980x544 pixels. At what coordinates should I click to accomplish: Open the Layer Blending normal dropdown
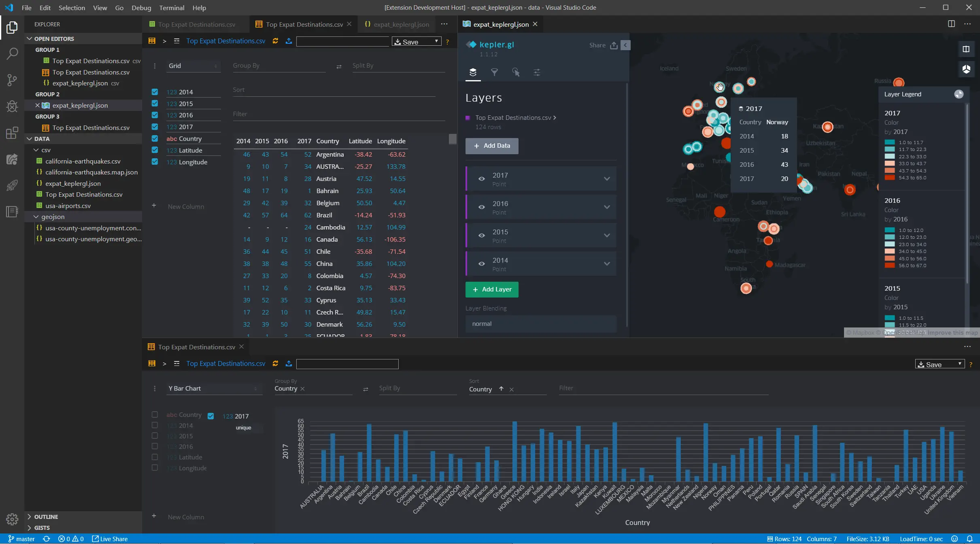[x=541, y=324]
